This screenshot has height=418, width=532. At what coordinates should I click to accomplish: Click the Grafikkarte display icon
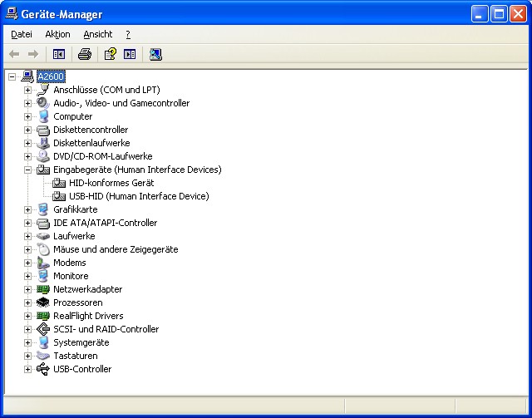point(43,209)
